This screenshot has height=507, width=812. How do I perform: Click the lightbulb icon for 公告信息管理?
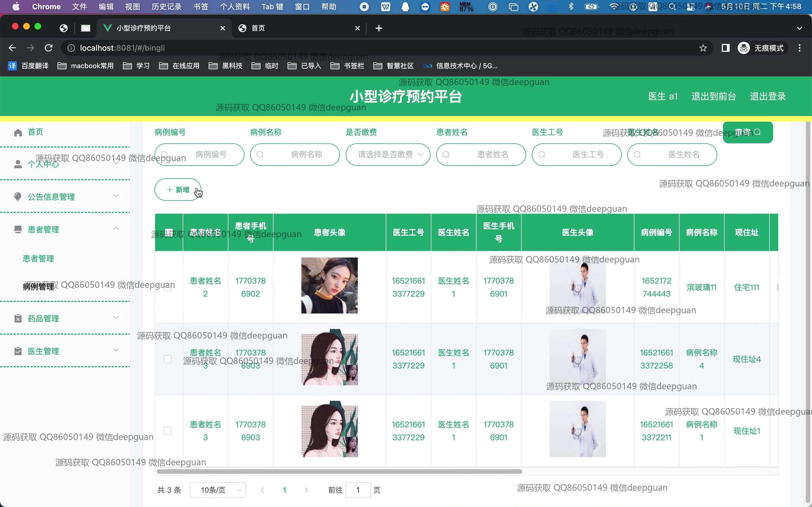(18, 197)
